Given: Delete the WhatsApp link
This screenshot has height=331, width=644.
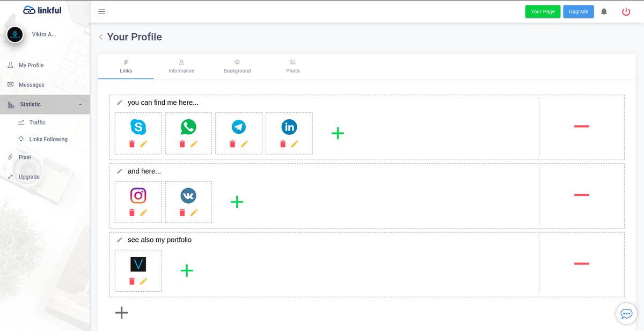Looking at the screenshot, I should click(x=182, y=144).
